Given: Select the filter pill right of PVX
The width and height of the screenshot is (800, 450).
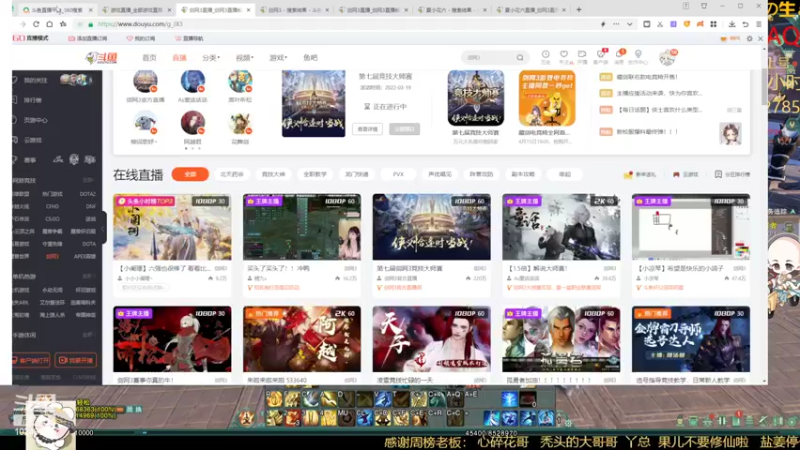Looking at the screenshot, I should 440,174.
